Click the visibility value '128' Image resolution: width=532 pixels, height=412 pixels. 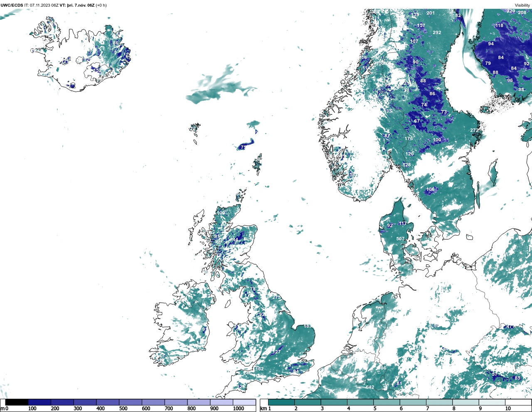pyautogui.click(x=406, y=165)
